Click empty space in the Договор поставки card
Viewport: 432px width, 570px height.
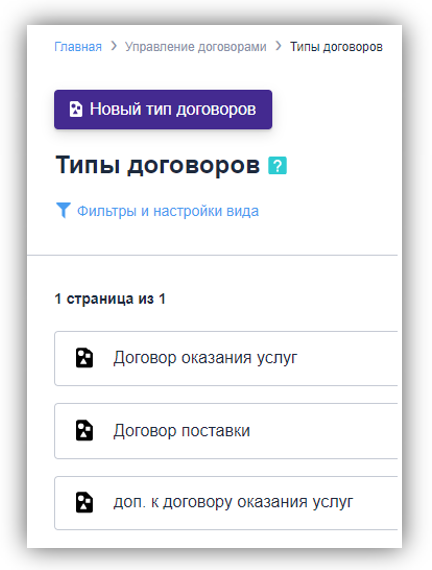pos(324,431)
